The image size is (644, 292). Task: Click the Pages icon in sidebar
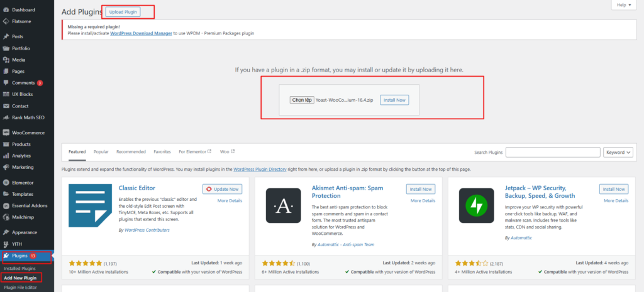pyautogui.click(x=6, y=71)
